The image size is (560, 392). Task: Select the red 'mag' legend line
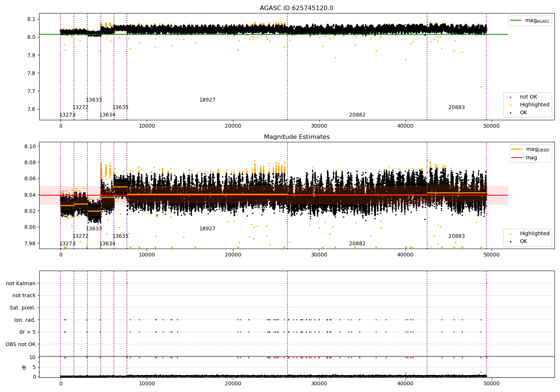click(517, 158)
